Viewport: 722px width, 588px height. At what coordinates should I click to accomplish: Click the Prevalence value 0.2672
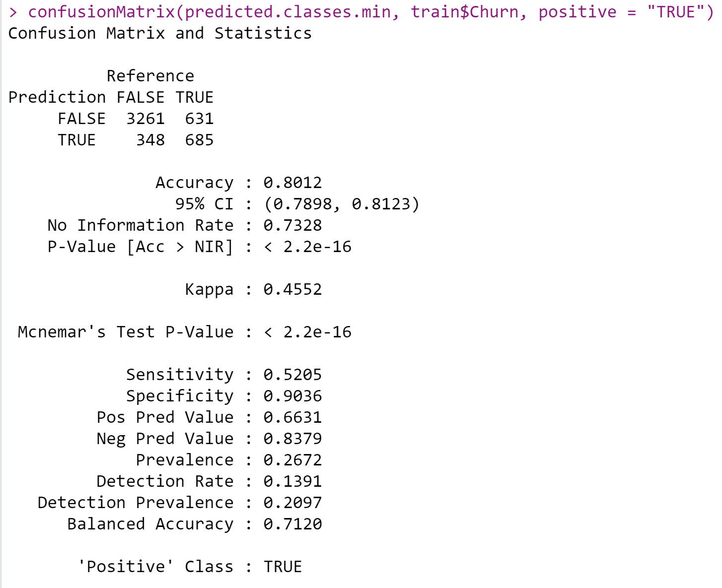tap(293, 460)
